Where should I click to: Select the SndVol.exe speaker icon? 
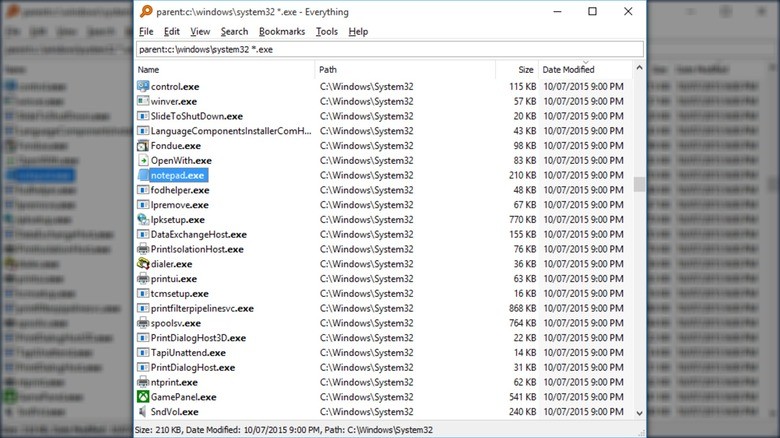coord(142,412)
